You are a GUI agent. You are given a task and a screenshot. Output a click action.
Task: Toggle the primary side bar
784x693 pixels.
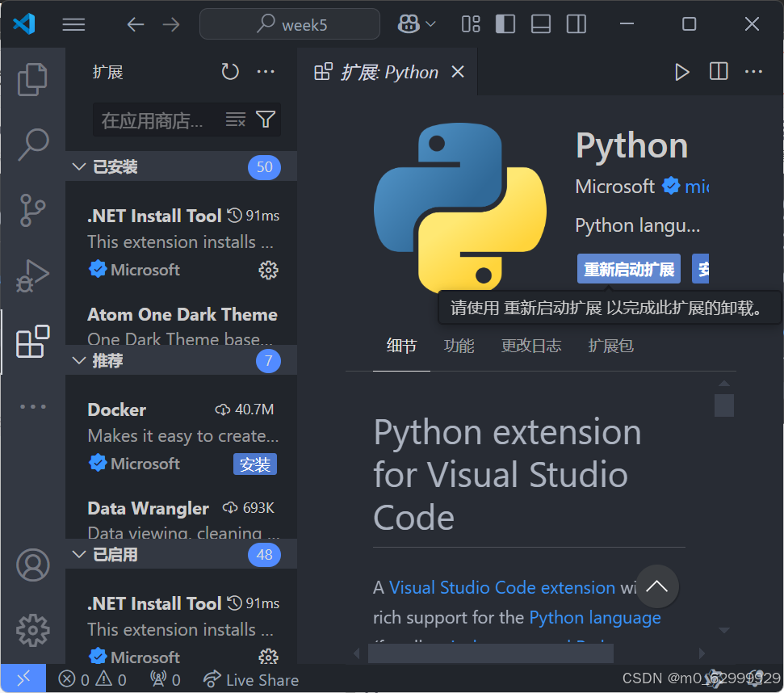coord(505,24)
